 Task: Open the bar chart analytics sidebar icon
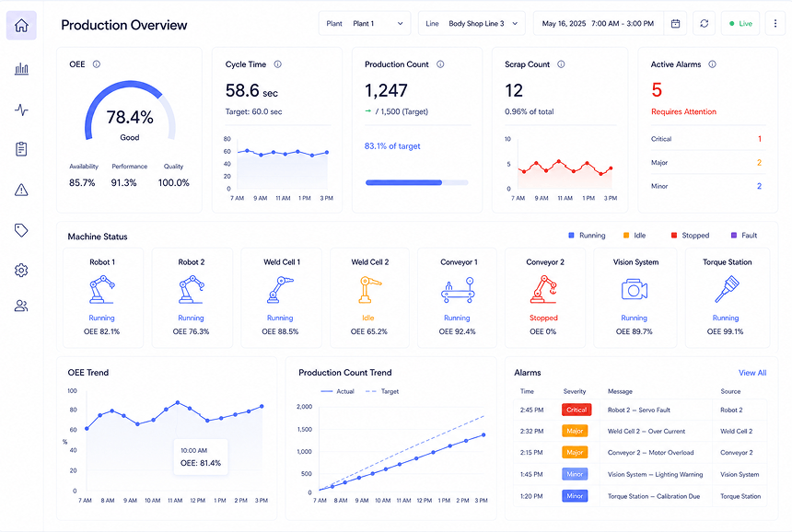coord(21,69)
